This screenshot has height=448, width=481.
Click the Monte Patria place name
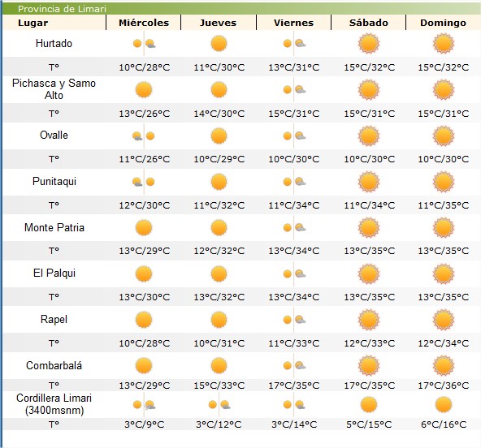pyautogui.click(x=54, y=227)
